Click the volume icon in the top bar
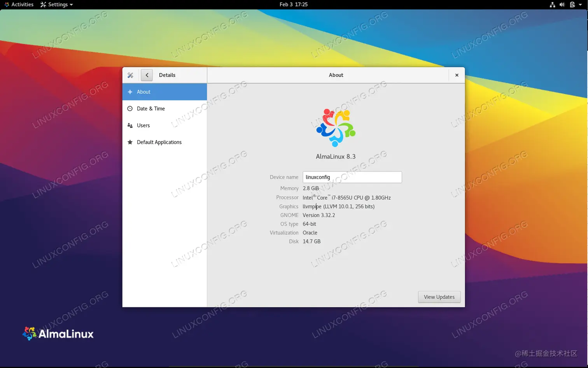The width and height of the screenshot is (588, 368). (562, 5)
